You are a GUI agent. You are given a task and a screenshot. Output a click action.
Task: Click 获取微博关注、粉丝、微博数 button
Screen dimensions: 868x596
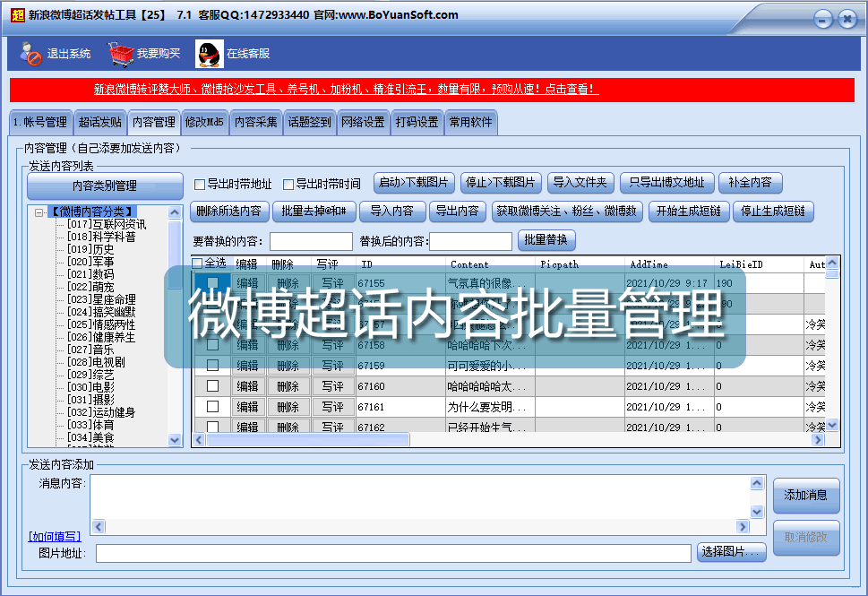tap(567, 212)
